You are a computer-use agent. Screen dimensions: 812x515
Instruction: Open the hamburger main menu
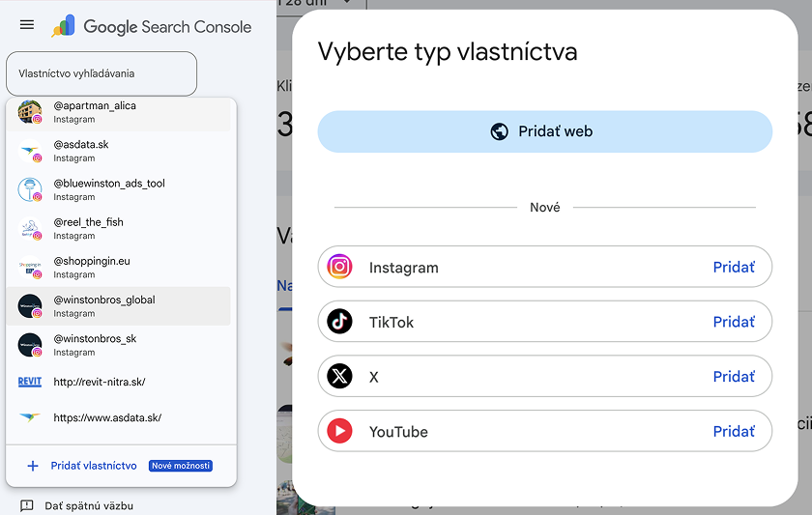[27, 24]
